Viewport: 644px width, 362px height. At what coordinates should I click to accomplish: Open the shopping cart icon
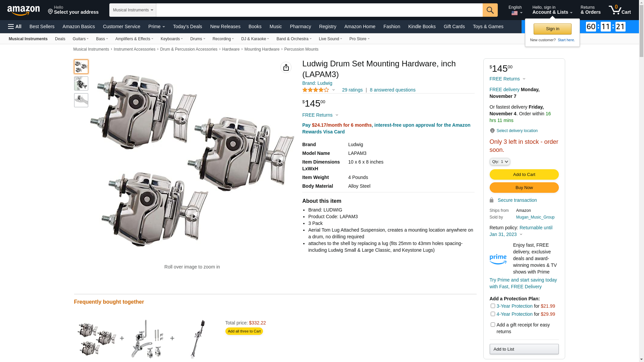pyautogui.click(x=620, y=10)
